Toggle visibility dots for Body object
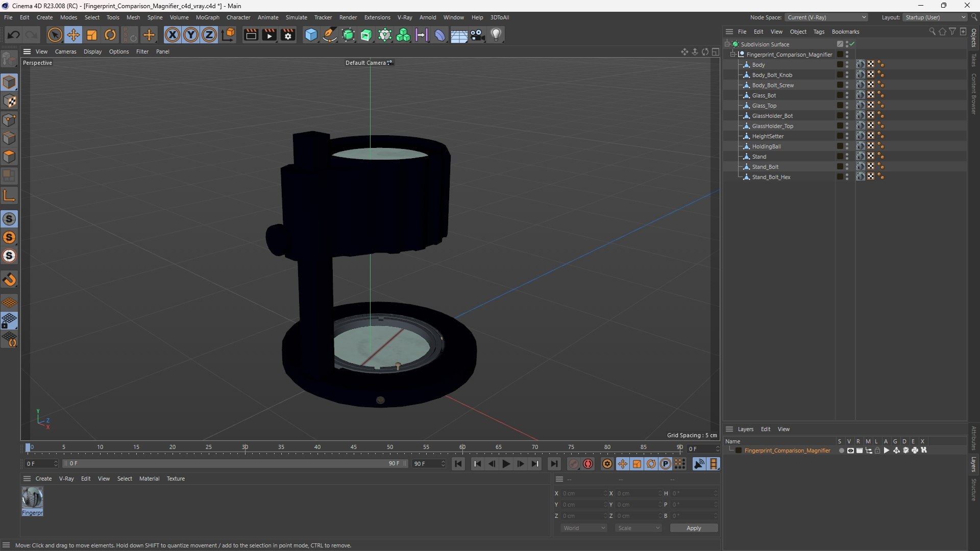This screenshot has width=980, height=551. point(847,65)
